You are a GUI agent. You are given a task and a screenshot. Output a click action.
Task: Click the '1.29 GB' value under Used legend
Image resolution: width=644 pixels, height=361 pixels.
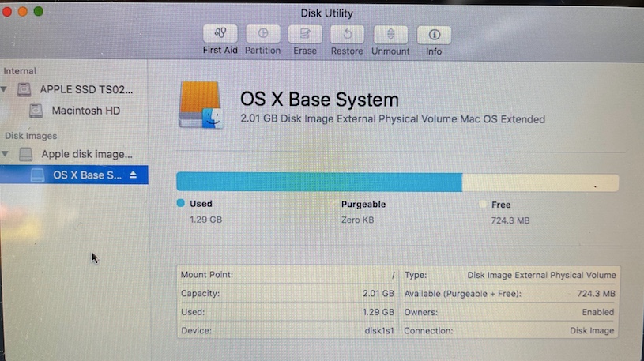pos(205,220)
